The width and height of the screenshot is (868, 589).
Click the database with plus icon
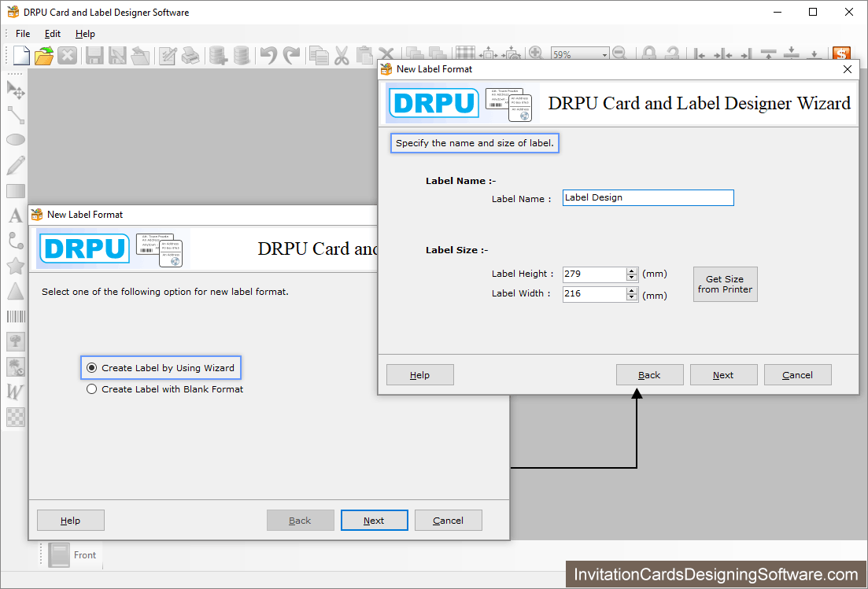pyautogui.click(x=218, y=55)
